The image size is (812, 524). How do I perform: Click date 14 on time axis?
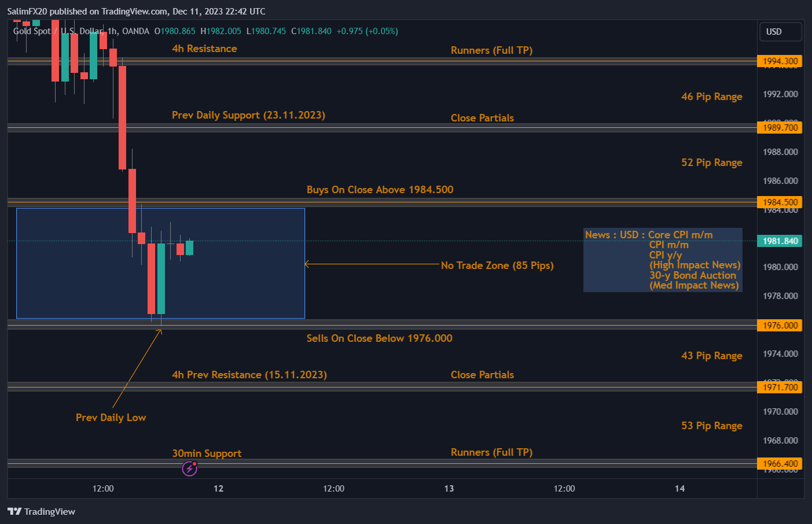(679, 489)
